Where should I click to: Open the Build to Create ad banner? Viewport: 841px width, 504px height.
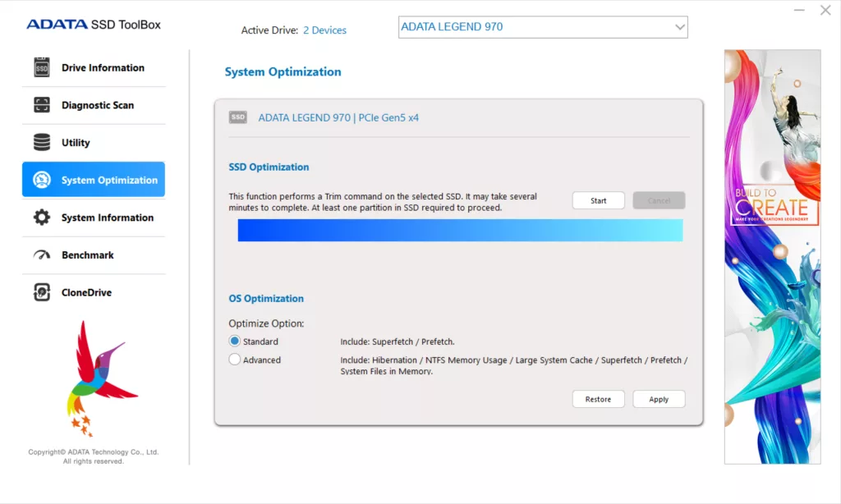pyautogui.click(x=772, y=257)
